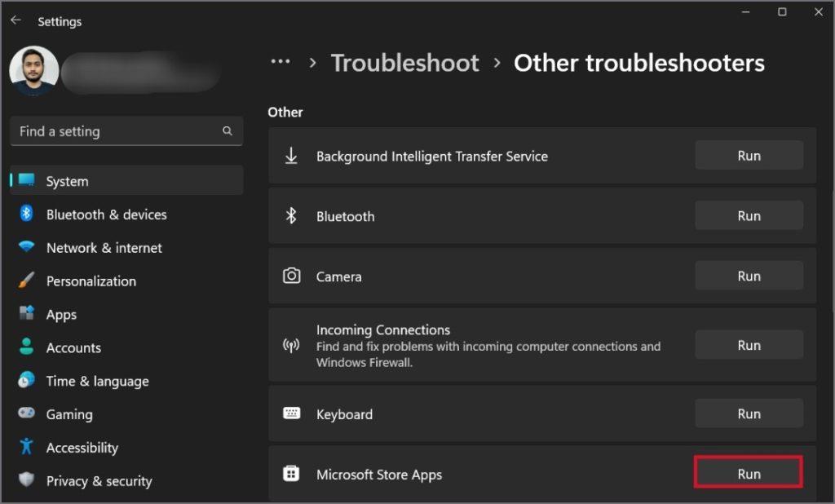
Task: Expand the breadcrumb ellipsis menu
Action: click(281, 62)
